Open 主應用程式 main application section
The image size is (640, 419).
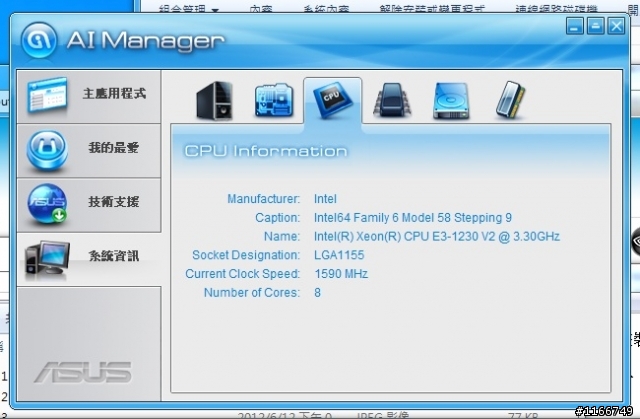pyautogui.click(x=89, y=96)
